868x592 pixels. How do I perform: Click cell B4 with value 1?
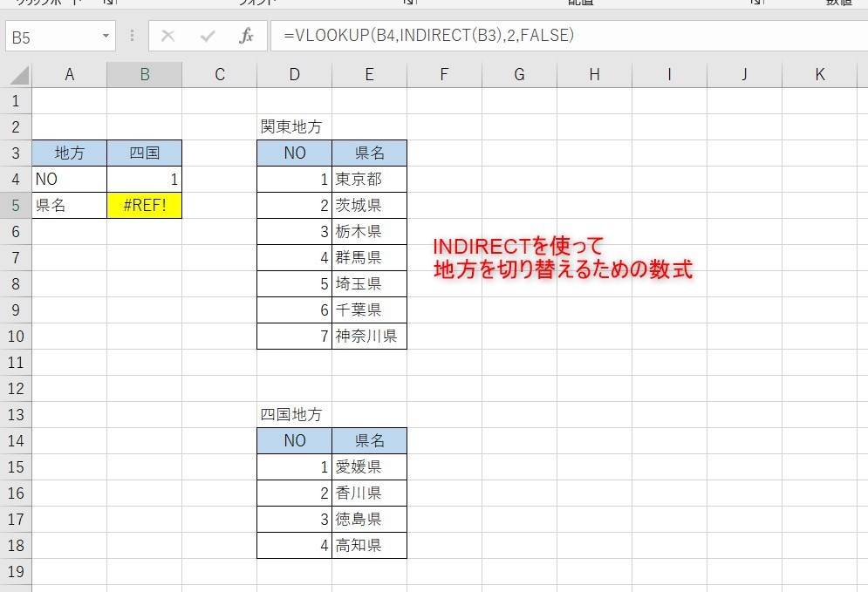145,180
